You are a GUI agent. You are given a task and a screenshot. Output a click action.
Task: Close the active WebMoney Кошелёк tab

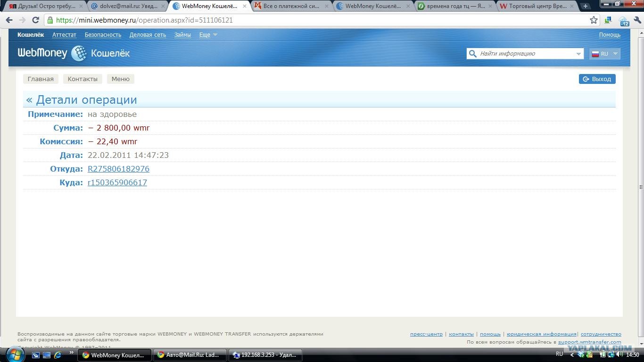[245, 6]
